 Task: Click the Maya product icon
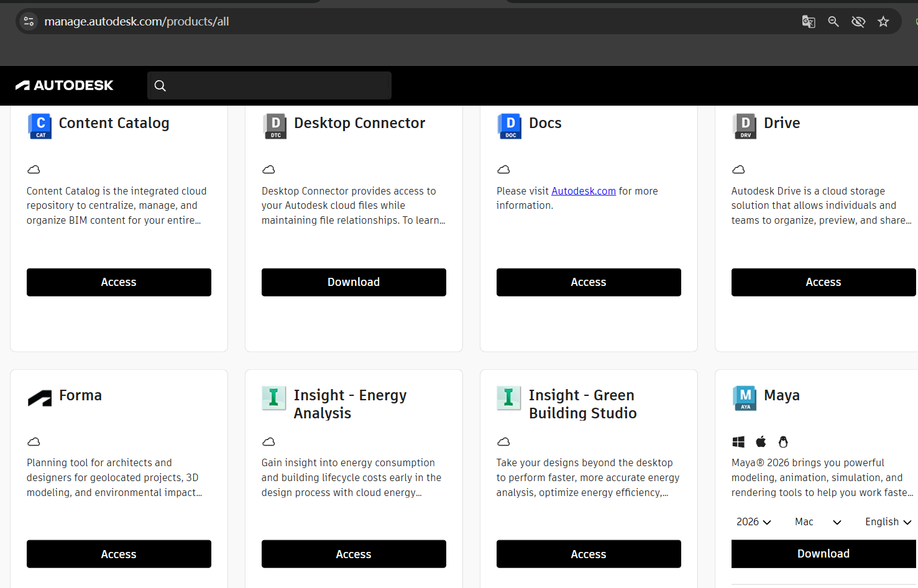[x=745, y=398]
